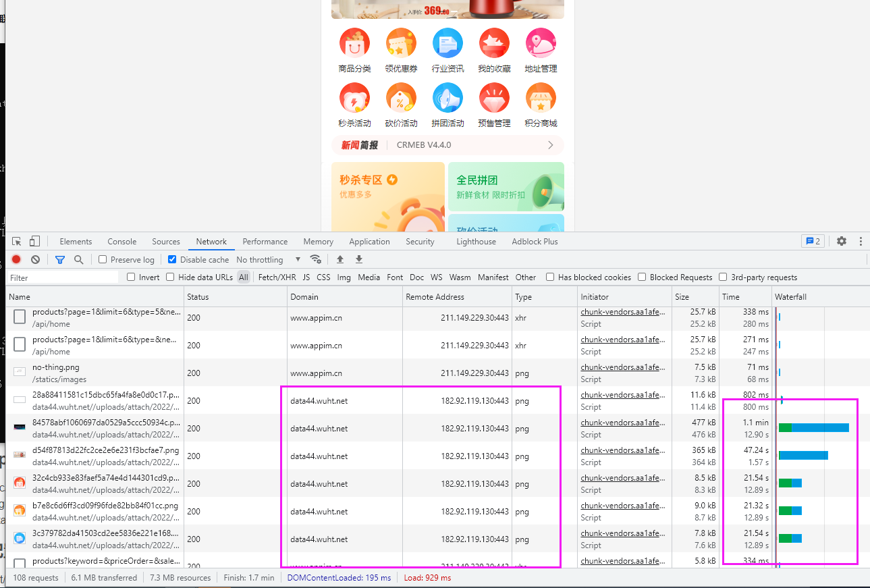
Task: Check the Hide data URLs option
Action: pos(171,277)
